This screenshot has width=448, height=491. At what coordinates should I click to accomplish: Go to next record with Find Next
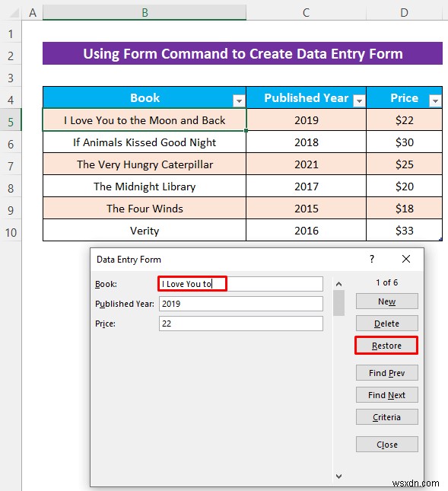[x=386, y=395]
